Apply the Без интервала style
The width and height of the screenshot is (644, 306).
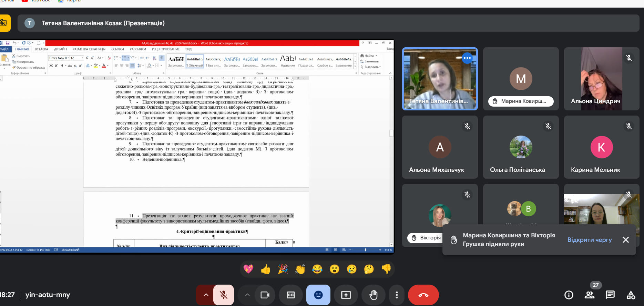[x=213, y=61]
